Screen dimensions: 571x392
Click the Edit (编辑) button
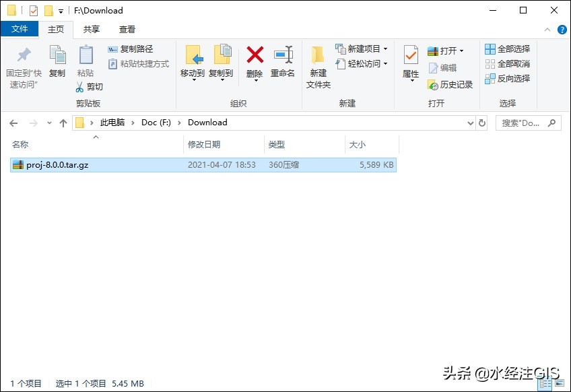pyautogui.click(x=442, y=68)
